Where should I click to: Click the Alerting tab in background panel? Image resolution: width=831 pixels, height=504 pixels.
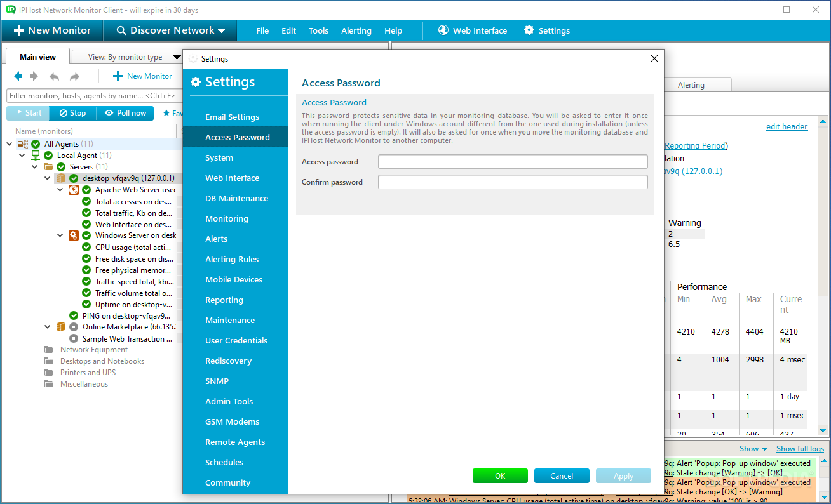coord(691,85)
